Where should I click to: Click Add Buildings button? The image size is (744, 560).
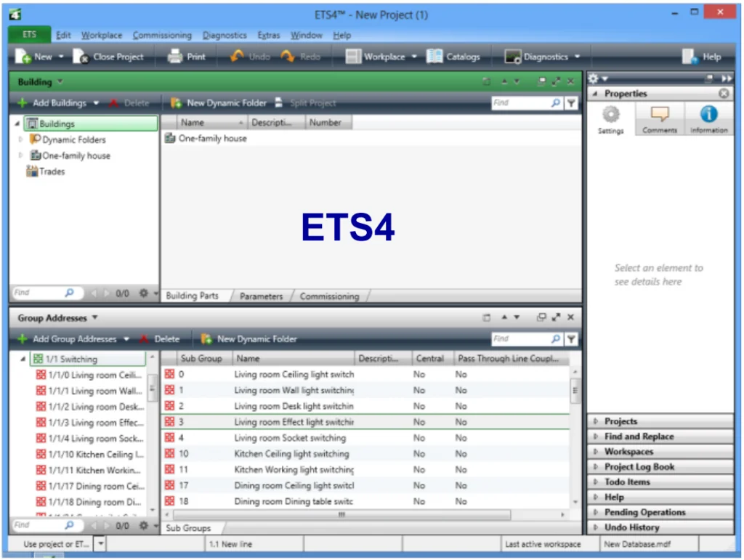tap(52, 103)
